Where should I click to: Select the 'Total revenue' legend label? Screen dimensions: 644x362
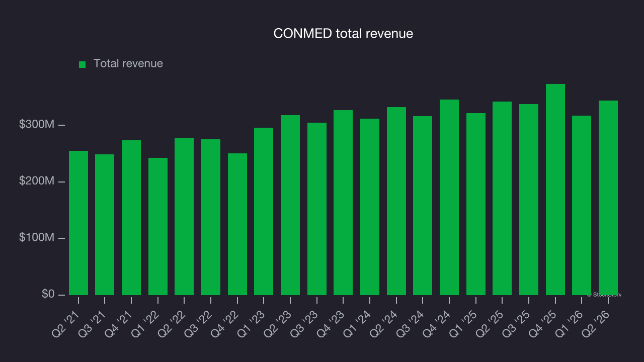[128, 64]
